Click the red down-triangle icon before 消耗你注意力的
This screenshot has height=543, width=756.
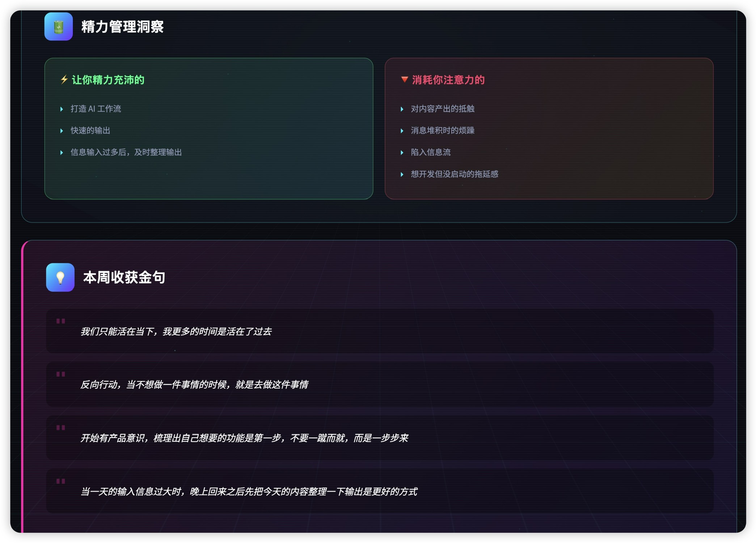tap(404, 80)
